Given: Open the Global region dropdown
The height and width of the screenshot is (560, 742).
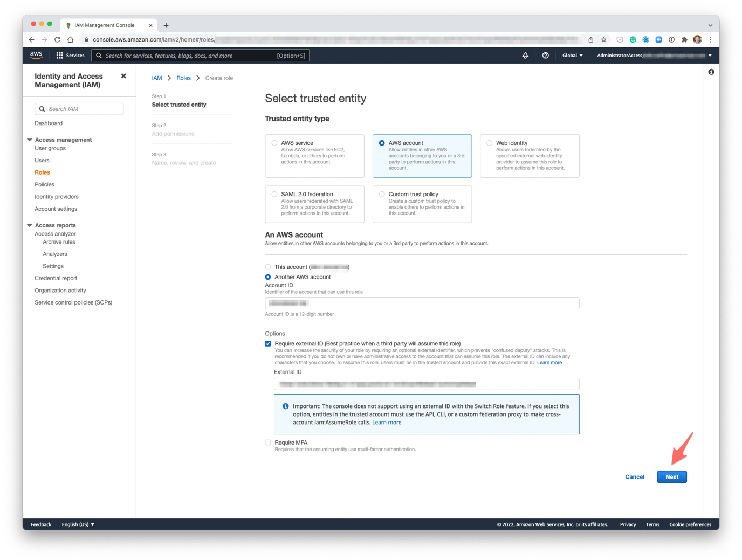Looking at the screenshot, I should pyautogui.click(x=572, y=55).
